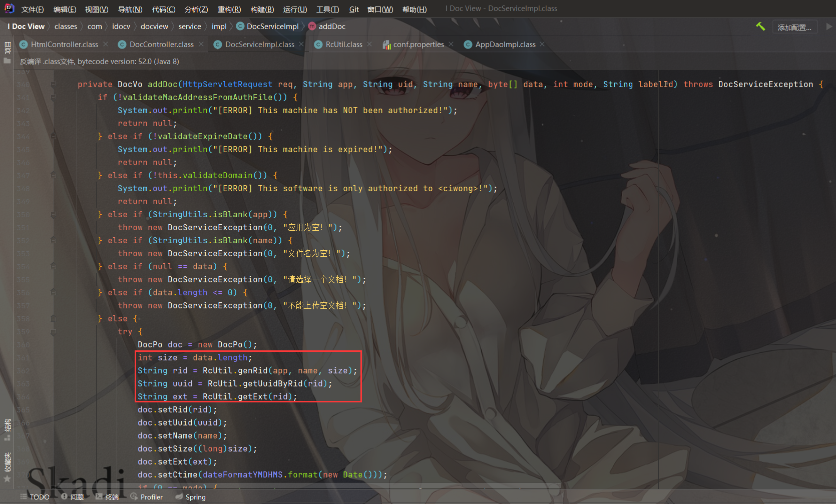836x504 pixels.
Task: Click the class icon of the DocController.class tab
Action: point(122,45)
